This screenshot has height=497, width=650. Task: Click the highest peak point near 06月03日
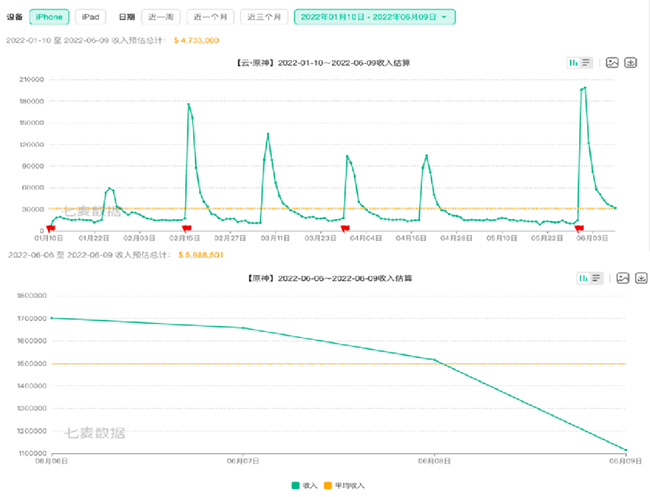(585, 87)
